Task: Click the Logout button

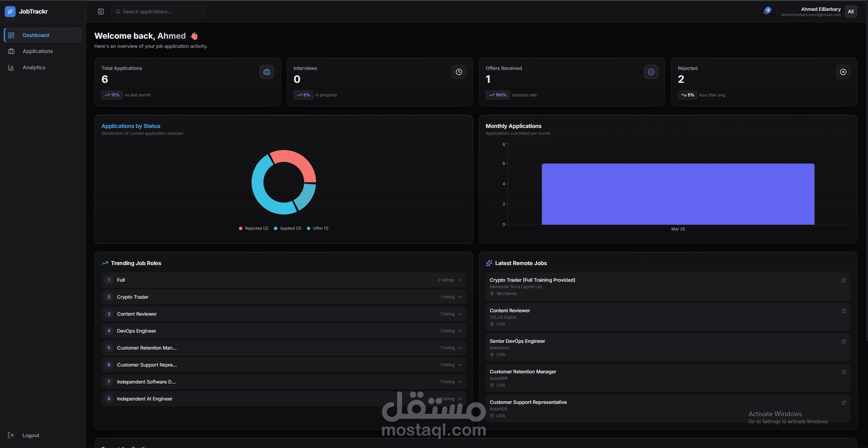Action: click(x=31, y=435)
